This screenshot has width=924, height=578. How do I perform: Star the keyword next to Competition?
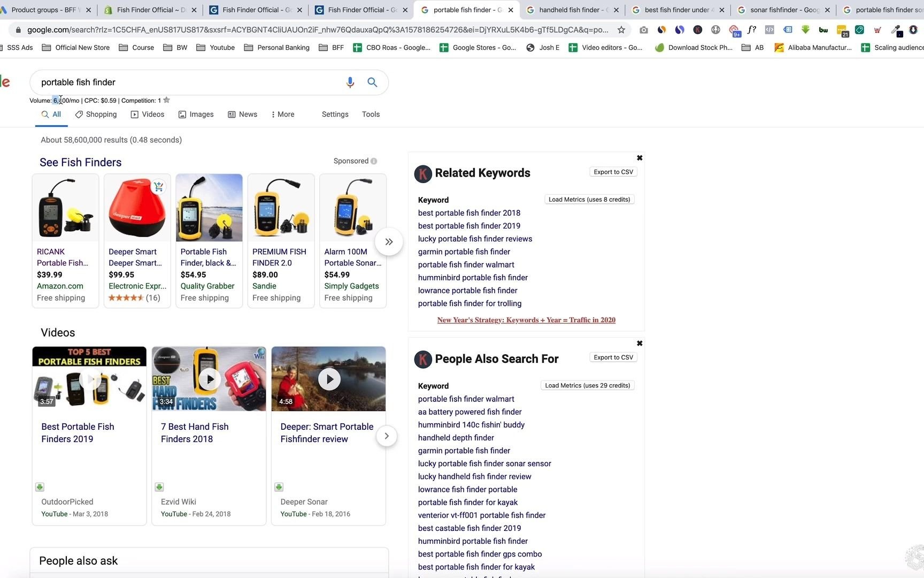pos(166,100)
